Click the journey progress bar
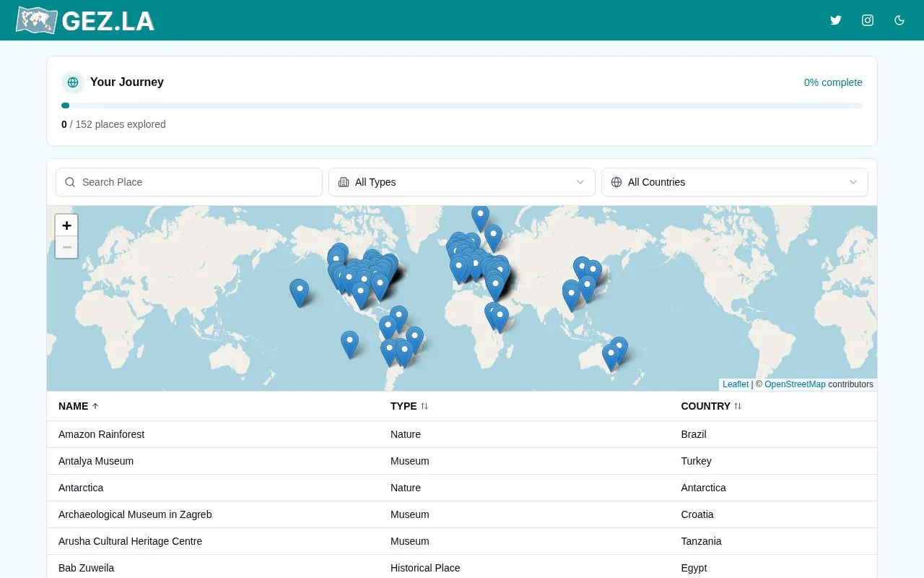The width and height of the screenshot is (924, 578). pos(462,105)
